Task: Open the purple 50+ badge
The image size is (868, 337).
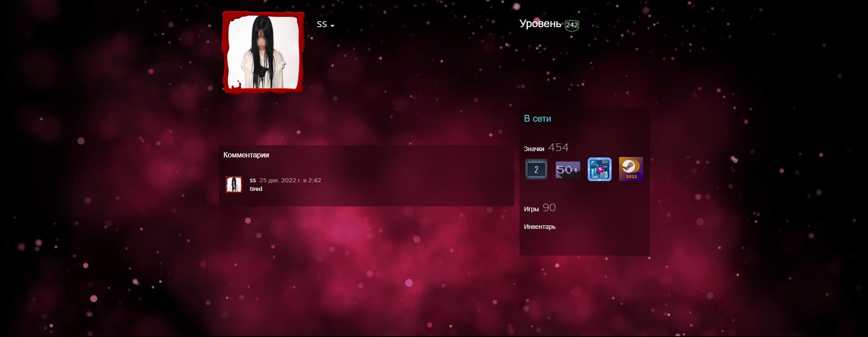Action: [x=568, y=170]
